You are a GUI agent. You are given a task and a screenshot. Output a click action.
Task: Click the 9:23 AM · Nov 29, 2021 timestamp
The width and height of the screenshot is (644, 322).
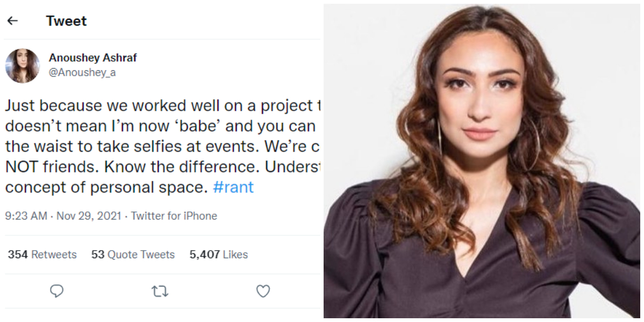[64, 216]
